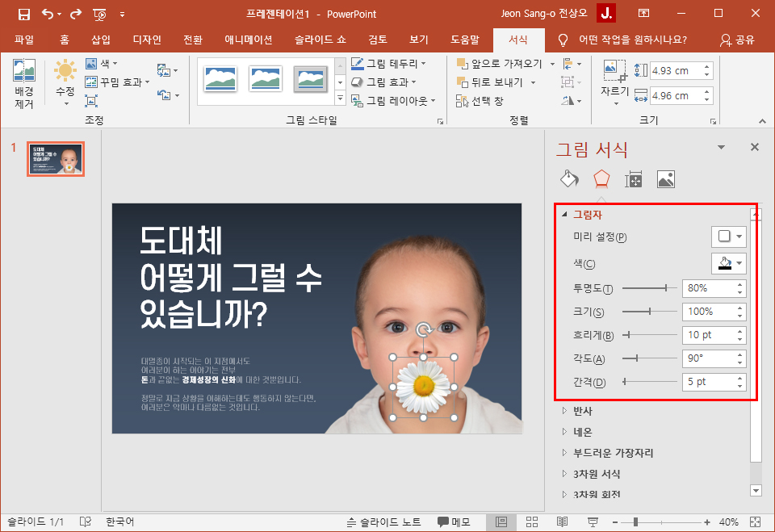Click 앞으로 가져오기 (Bring Forward) button
The height and width of the screenshot is (532, 775).
[500, 64]
